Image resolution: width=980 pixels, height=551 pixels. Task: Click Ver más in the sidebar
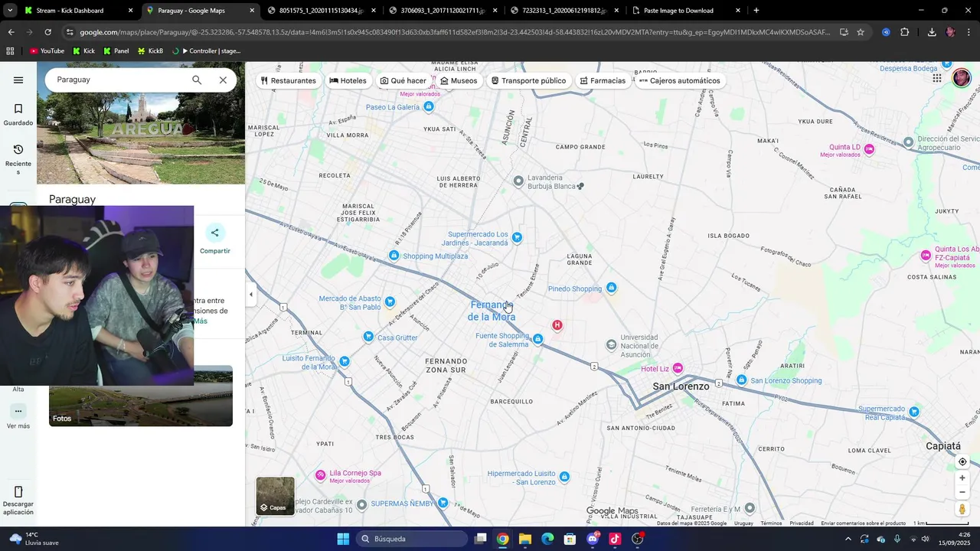click(18, 417)
